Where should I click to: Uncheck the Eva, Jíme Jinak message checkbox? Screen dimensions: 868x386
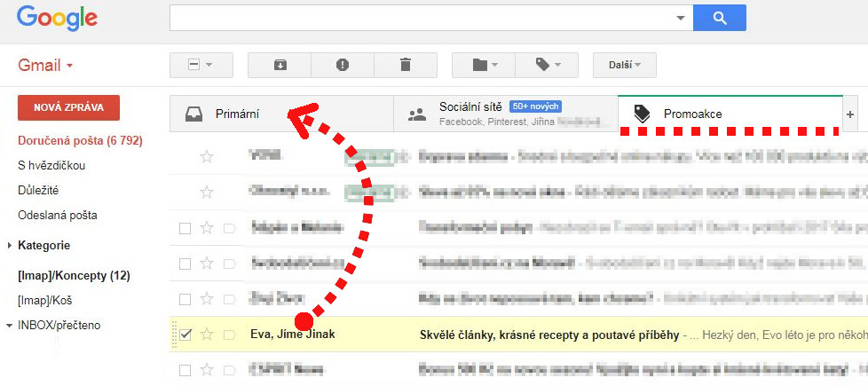[185, 335]
